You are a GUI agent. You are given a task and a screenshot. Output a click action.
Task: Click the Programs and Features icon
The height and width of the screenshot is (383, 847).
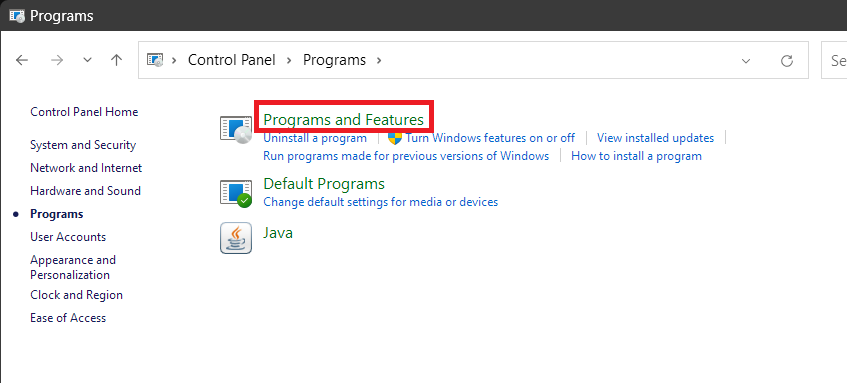click(236, 130)
